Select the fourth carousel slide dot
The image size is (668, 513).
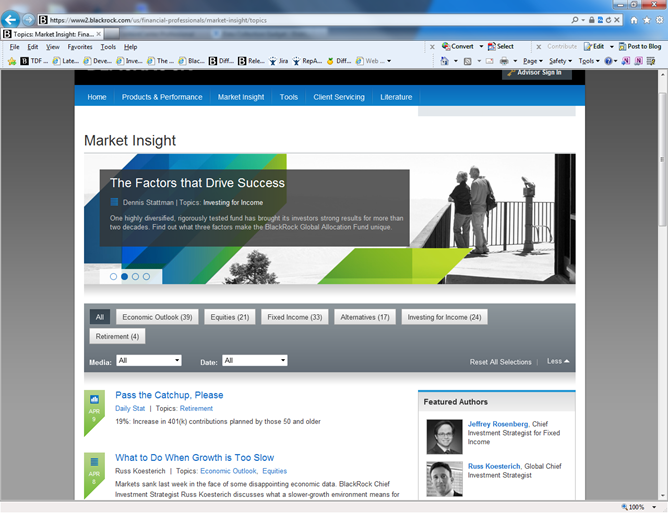point(147,277)
